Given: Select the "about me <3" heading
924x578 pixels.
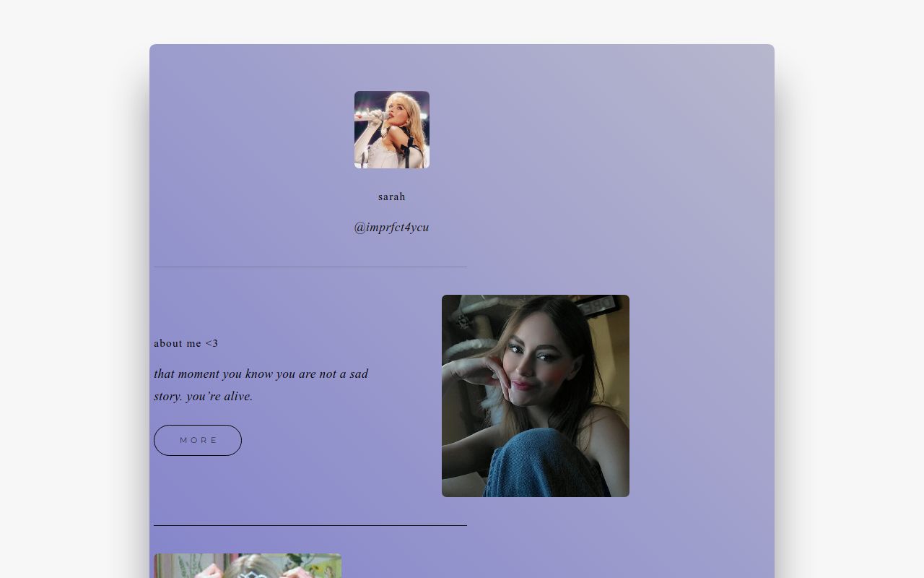Looking at the screenshot, I should pyautogui.click(x=186, y=343).
